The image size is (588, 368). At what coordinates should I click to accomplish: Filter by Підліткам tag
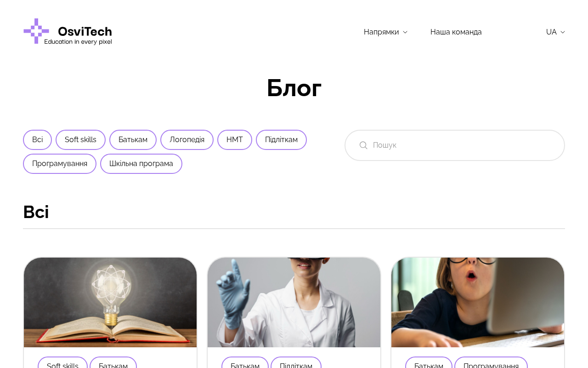coord(281,140)
